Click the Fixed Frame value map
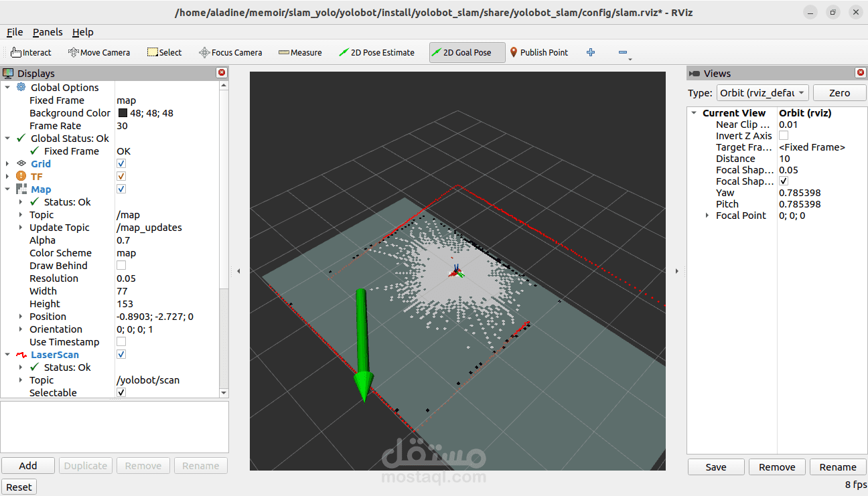 point(126,100)
